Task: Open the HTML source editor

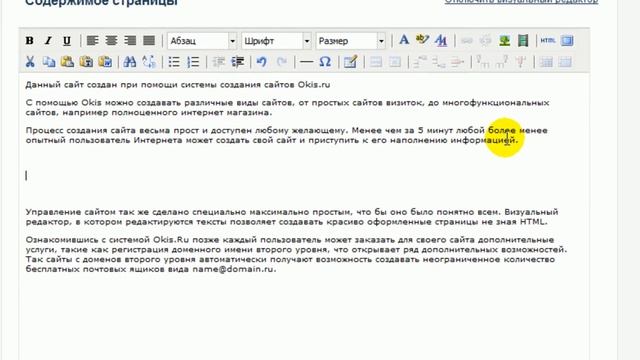Action: click(548, 40)
